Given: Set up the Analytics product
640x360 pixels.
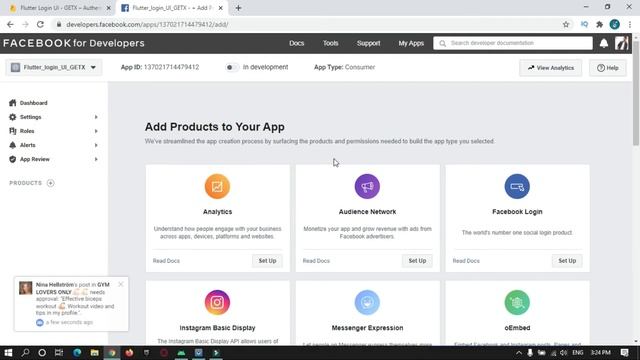Looking at the screenshot, I should pyautogui.click(x=267, y=261).
